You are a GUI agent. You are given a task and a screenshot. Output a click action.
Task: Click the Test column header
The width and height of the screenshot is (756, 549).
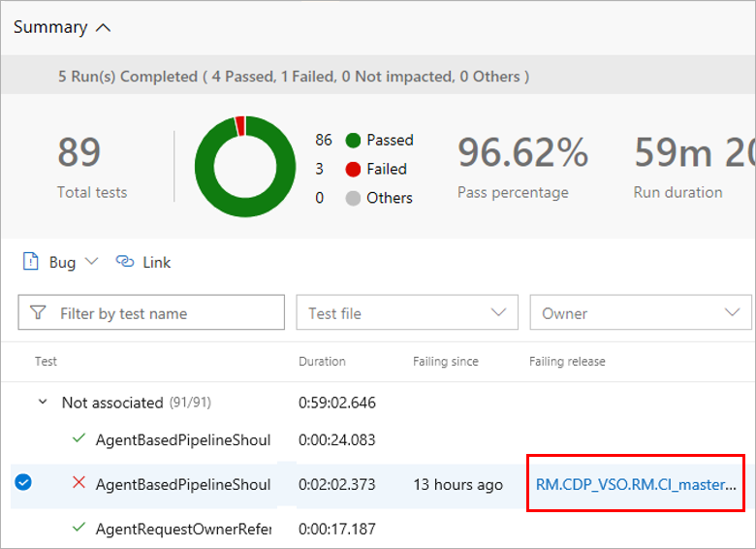pyautogui.click(x=46, y=362)
